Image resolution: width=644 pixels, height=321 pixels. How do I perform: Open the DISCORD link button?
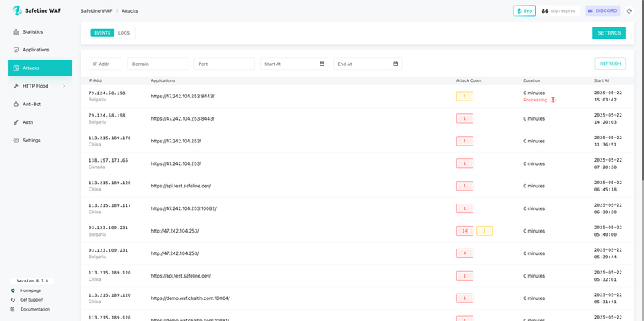(x=602, y=11)
